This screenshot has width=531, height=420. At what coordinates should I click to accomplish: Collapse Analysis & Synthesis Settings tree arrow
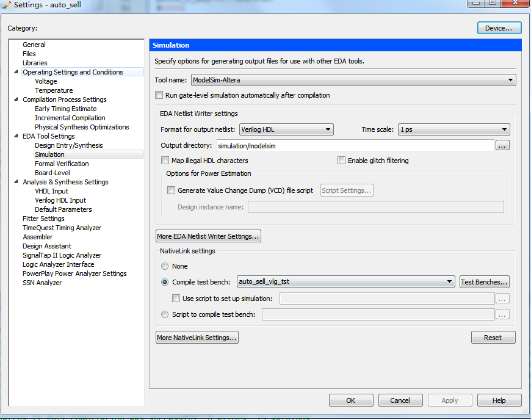coord(16,181)
